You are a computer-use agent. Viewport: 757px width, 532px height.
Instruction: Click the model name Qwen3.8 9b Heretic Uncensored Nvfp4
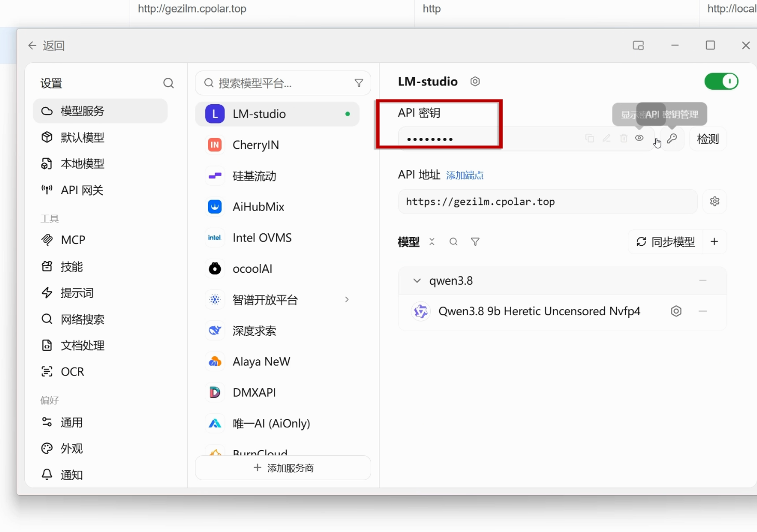point(539,311)
